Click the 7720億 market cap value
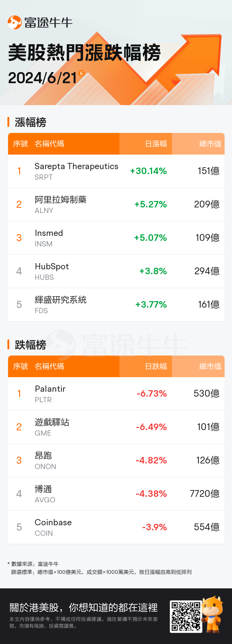 point(204,494)
